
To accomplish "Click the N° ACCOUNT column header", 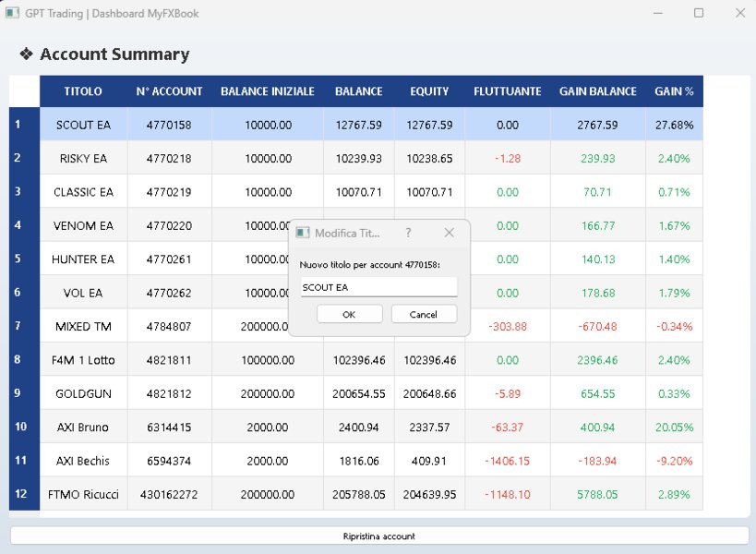I will 169,90.
